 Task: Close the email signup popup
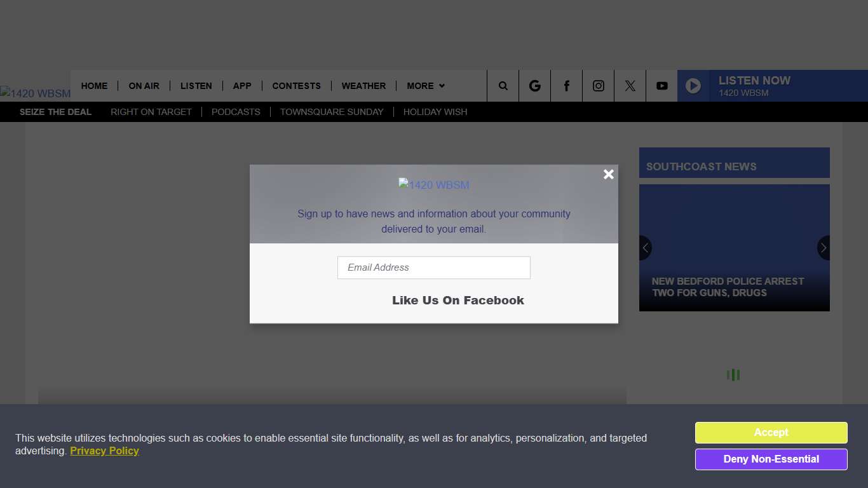[608, 174]
